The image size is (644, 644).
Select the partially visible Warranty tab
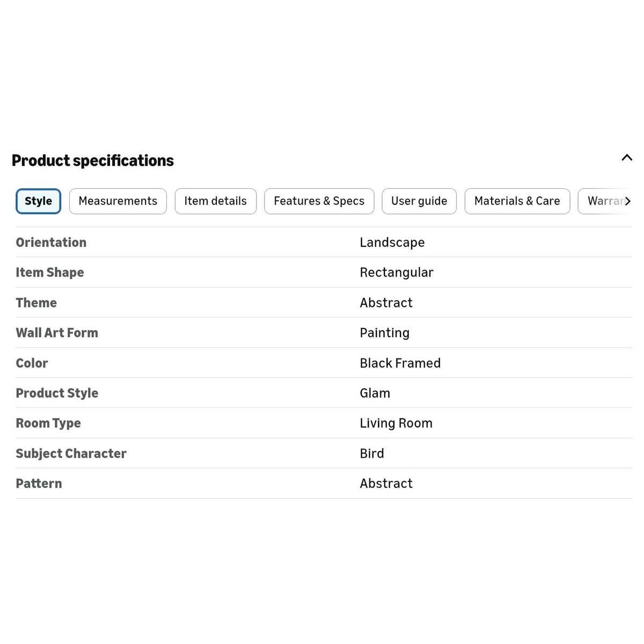601,201
